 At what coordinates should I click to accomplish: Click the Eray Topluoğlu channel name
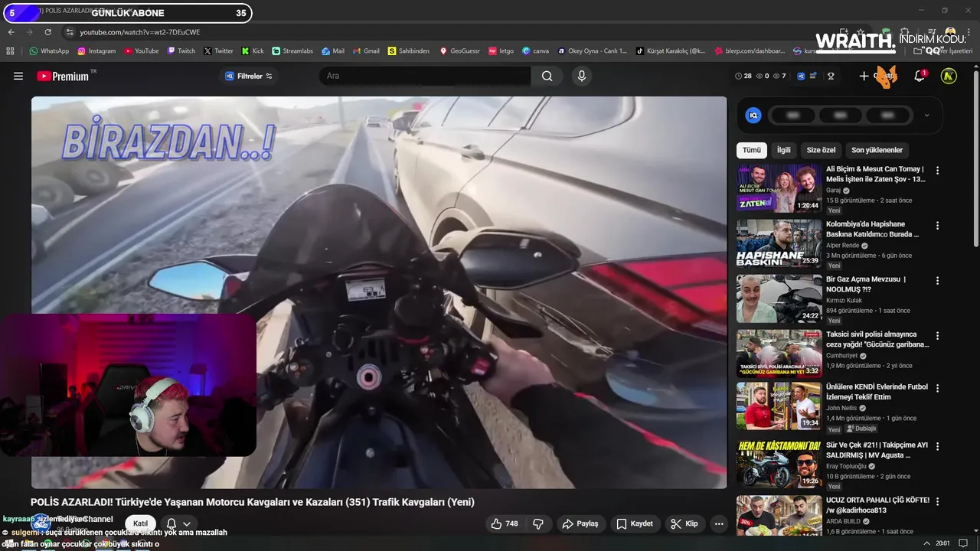[x=845, y=466]
